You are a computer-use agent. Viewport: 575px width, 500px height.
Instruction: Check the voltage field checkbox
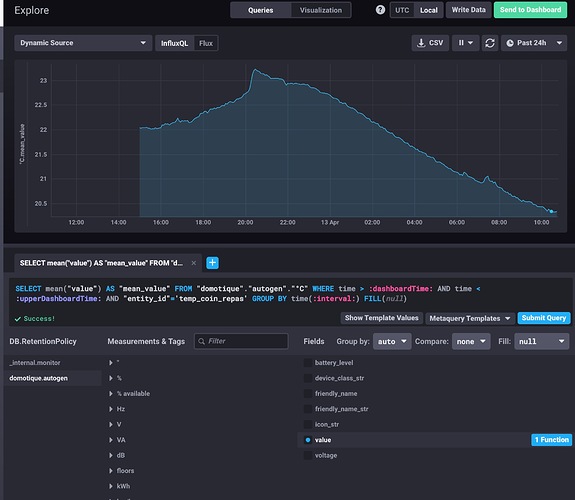tap(308, 455)
